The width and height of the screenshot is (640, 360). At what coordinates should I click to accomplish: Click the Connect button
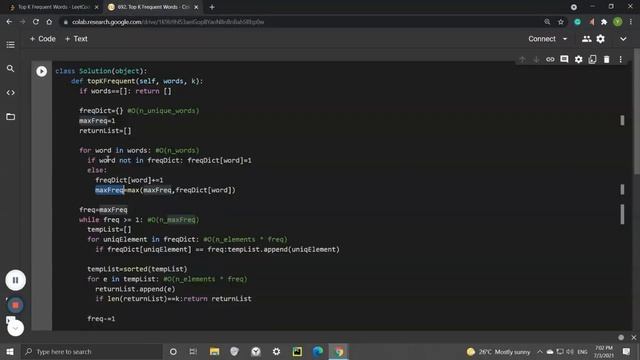[x=542, y=39]
